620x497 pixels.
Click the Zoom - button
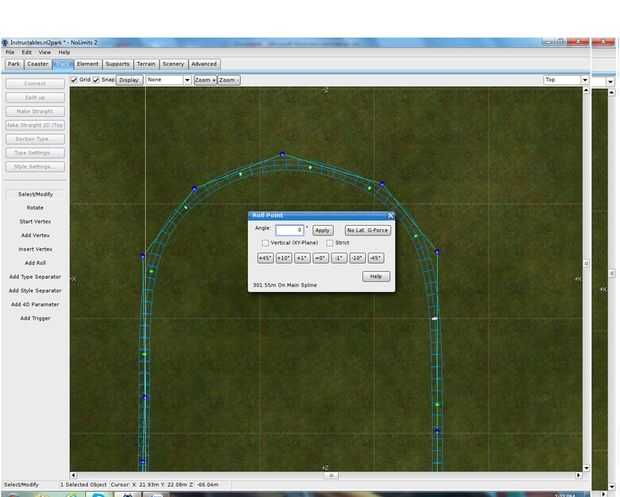(229, 80)
